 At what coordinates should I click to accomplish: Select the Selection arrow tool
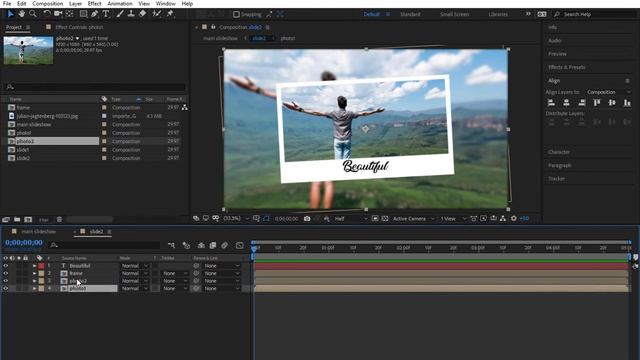point(10,14)
